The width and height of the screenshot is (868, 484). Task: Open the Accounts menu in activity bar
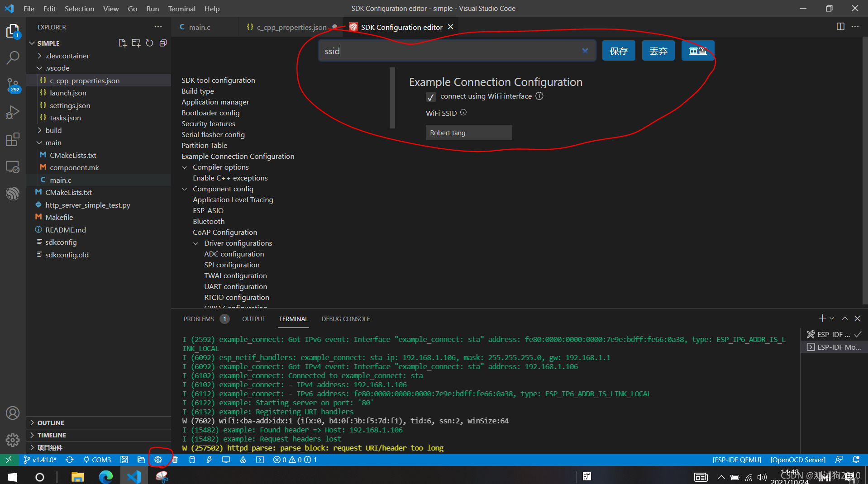[x=13, y=413]
